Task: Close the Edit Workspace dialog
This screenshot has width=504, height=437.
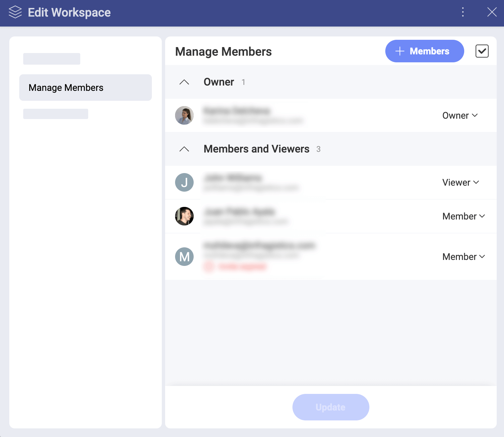Action: (492, 12)
